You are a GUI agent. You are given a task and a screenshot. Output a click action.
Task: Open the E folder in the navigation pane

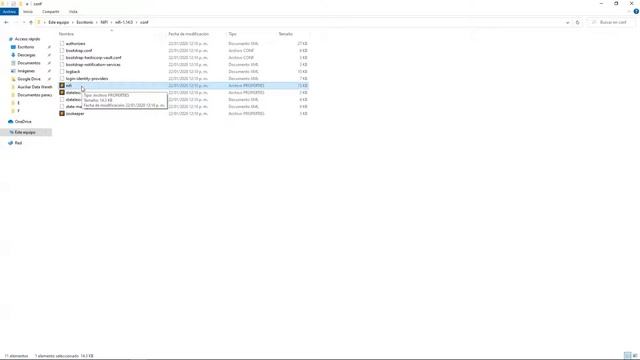18,103
